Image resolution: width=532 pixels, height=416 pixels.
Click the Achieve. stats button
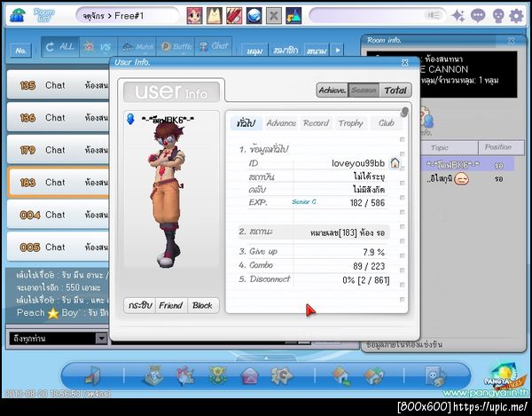tap(332, 90)
